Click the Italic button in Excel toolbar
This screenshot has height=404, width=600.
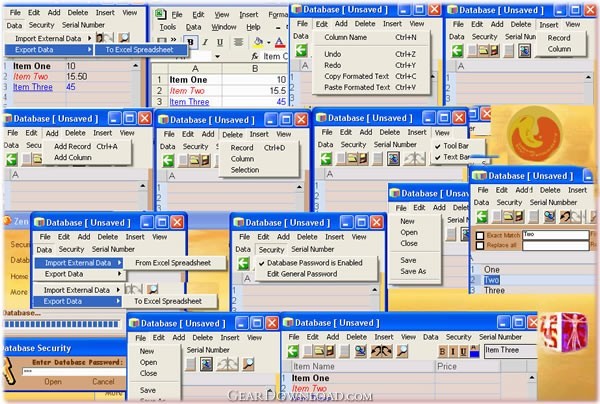click(204, 43)
